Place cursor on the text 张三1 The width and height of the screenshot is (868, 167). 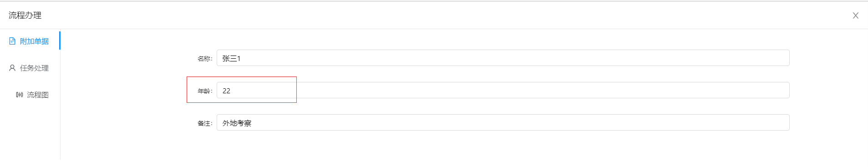tap(231, 58)
